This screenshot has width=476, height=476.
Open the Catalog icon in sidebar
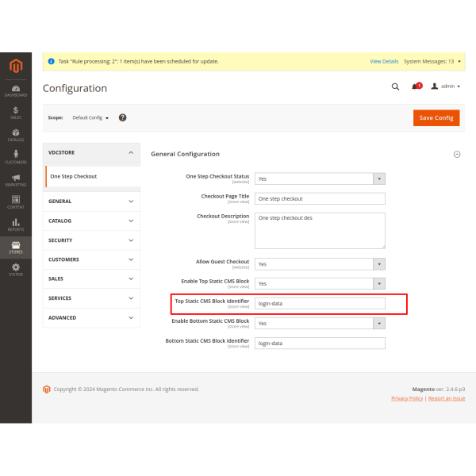(16, 134)
